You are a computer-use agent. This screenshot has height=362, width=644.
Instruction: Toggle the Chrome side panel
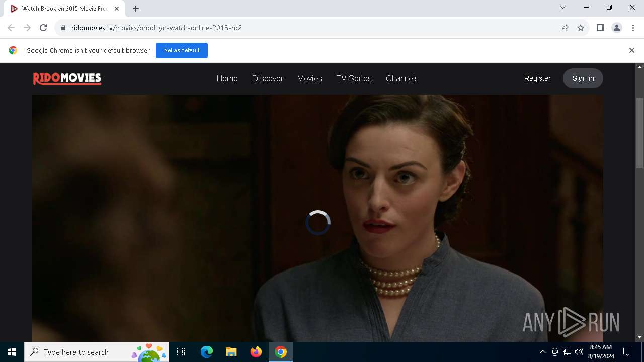pos(601,28)
